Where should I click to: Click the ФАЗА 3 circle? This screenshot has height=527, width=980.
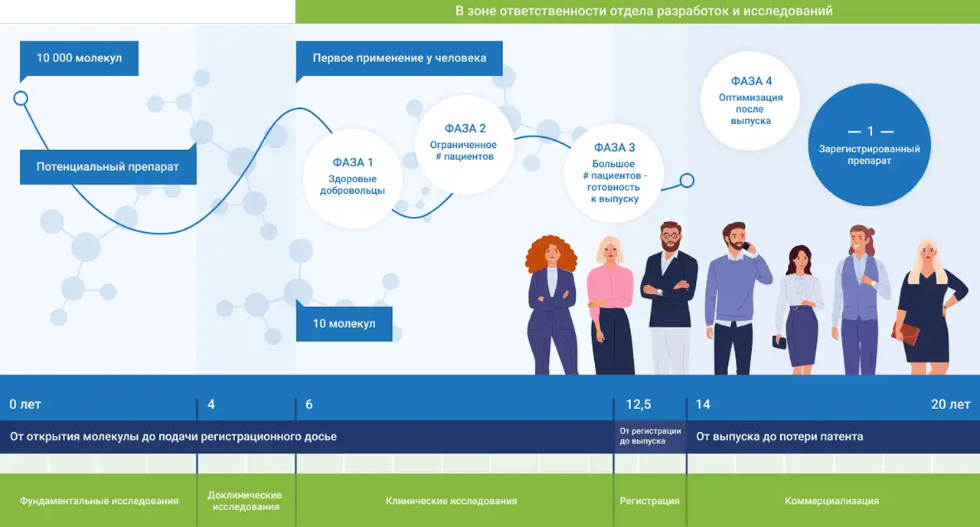tap(614, 172)
